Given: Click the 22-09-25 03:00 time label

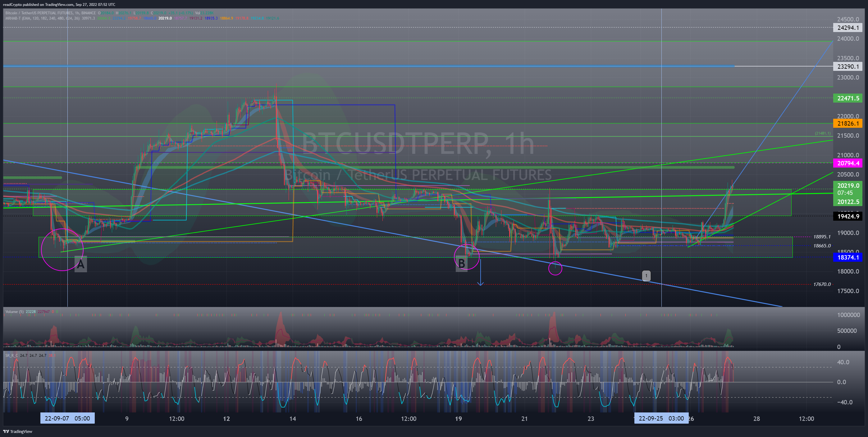Looking at the screenshot, I should click(x=661, y=418).
